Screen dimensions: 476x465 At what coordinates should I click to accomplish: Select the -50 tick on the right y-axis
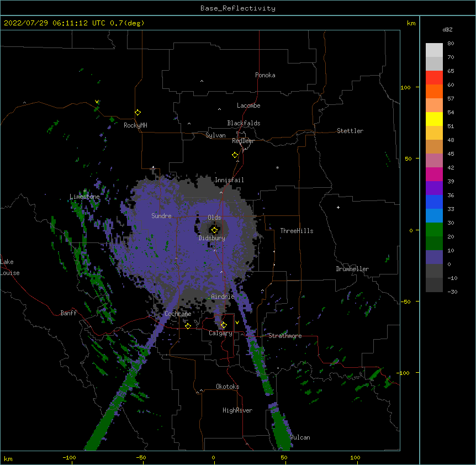(x=405, y=302)
